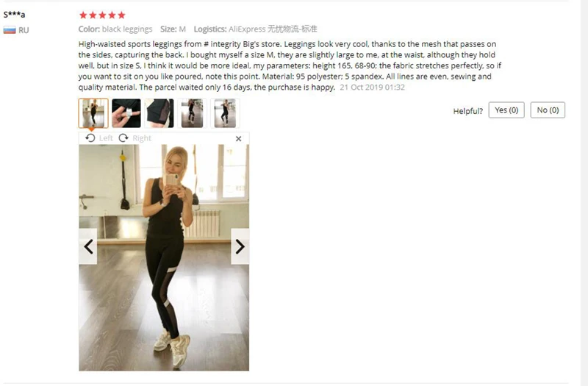
Task: Click the "Right" rotate label
Action: [x=142, y=138]
